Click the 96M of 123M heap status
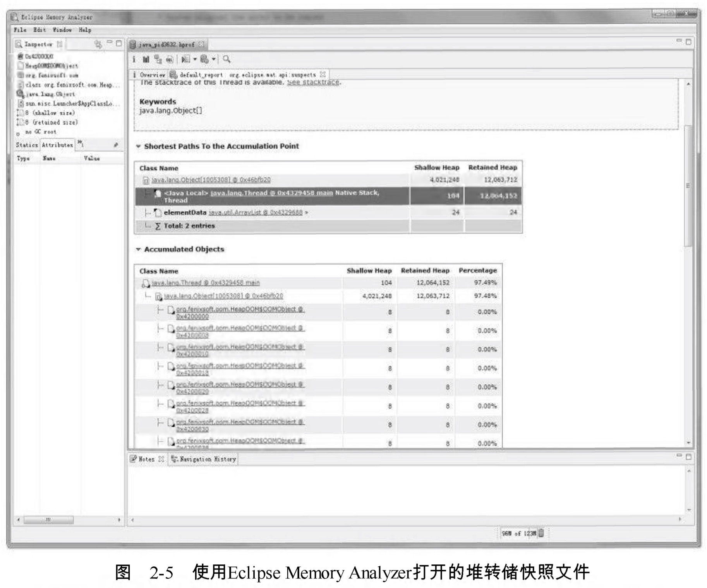This screenshot has height=588, width=707. pos(519,533)
